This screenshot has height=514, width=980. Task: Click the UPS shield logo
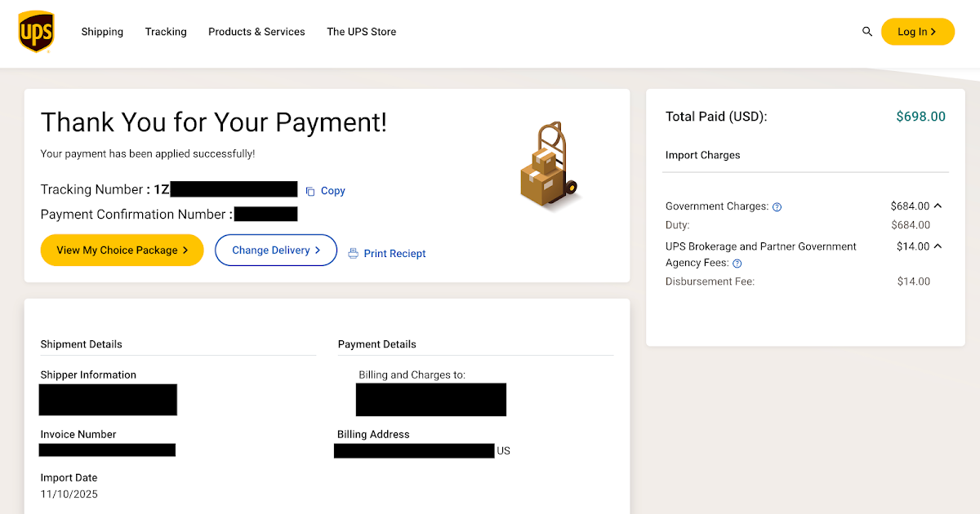point(36,32)
